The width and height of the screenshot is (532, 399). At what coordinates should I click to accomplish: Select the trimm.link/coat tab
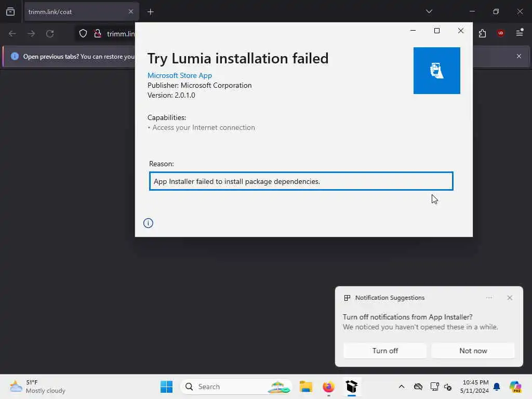[x=82, y=12]
